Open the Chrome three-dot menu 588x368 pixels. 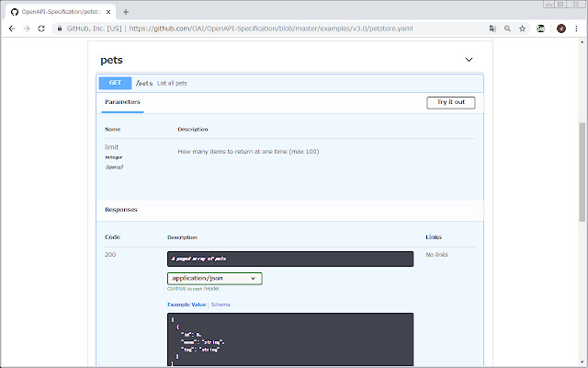click(x=578, y=29)
